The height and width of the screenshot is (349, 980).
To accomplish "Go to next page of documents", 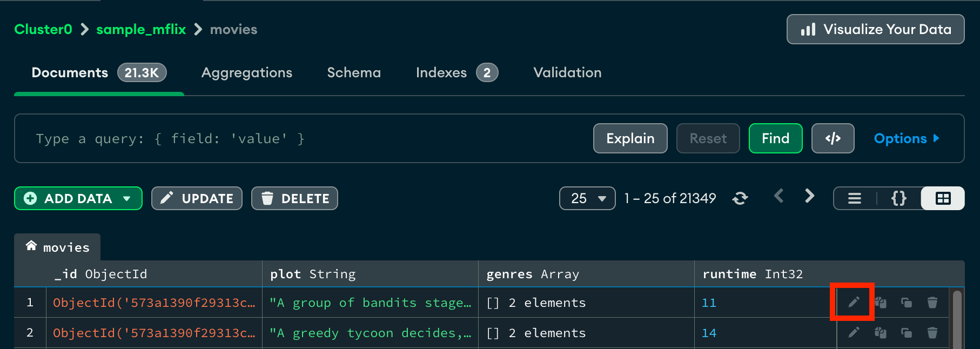I will pyautogui.click(x=809, y=196).
